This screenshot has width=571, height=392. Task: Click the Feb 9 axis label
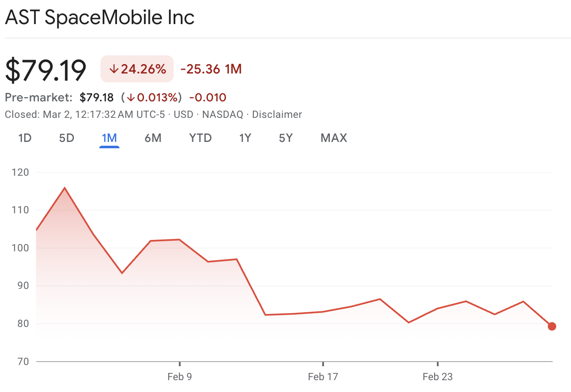point(179,377)
